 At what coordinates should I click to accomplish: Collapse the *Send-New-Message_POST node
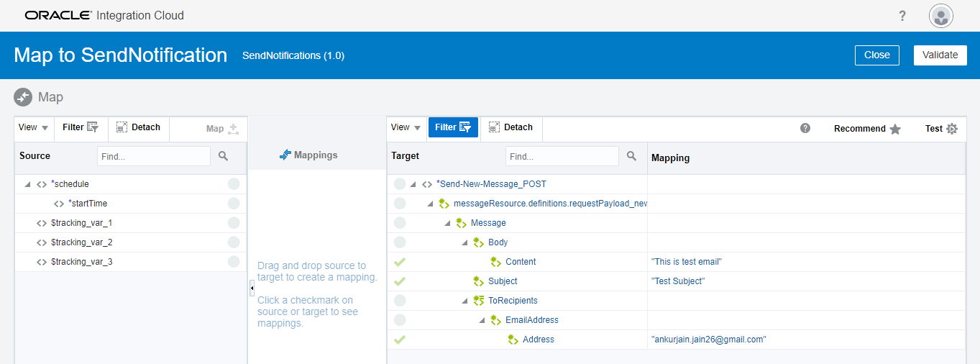pyautogui.click(x=413, y=184)
